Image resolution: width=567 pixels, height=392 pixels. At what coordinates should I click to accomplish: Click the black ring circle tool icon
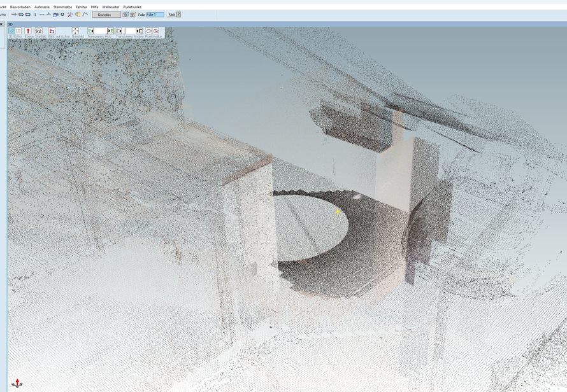coord(62,15)
